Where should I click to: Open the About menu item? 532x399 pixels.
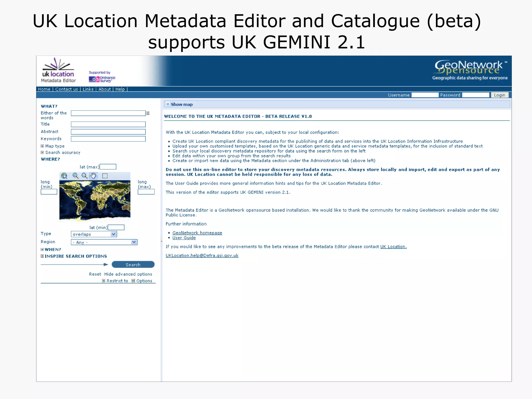104,89
